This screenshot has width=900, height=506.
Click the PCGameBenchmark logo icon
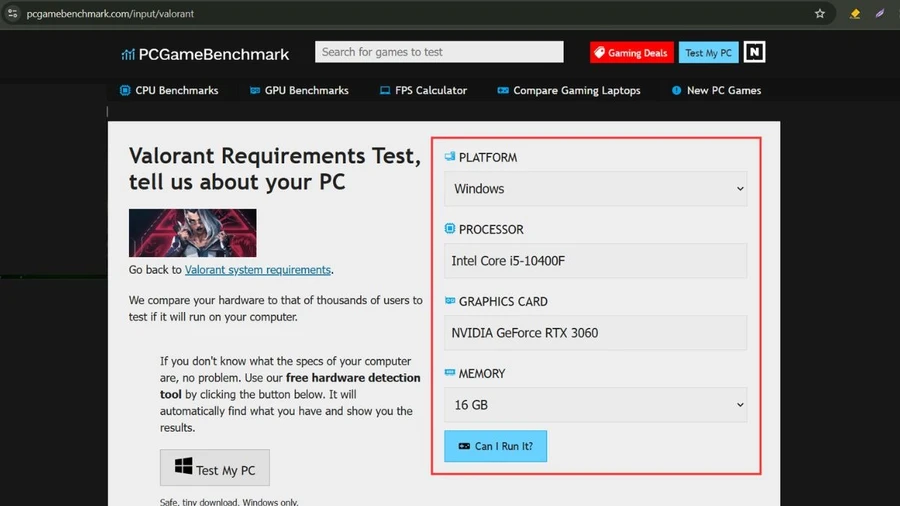(127, 54)
